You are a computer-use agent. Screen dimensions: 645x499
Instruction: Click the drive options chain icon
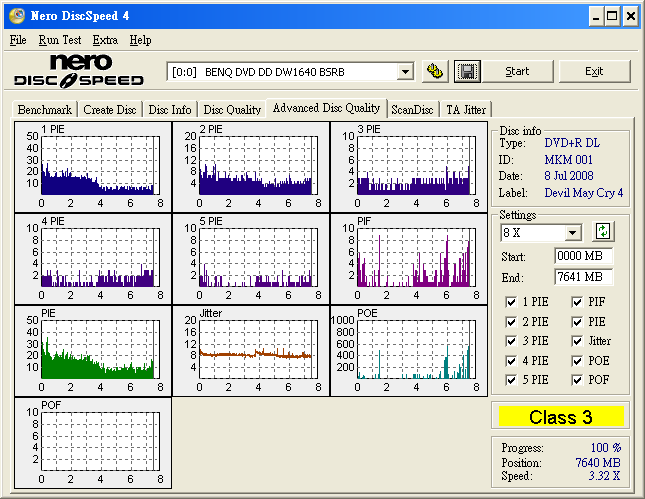pos(434,71)
